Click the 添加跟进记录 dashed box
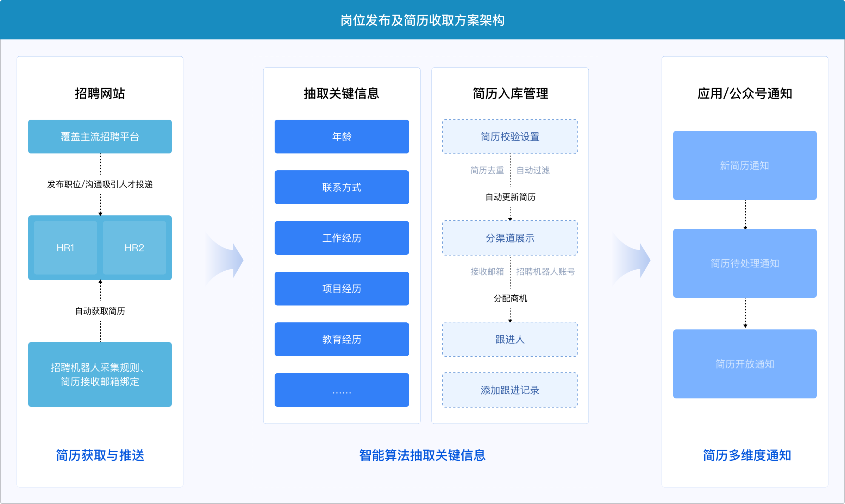The height and width of the screenshot is (504, 845). (510, 390)
